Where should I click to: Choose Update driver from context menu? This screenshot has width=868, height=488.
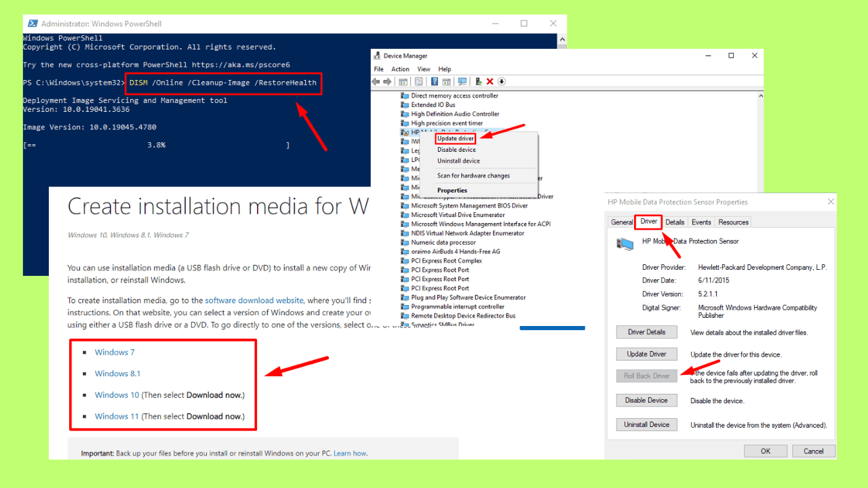(x=456, y=138)
